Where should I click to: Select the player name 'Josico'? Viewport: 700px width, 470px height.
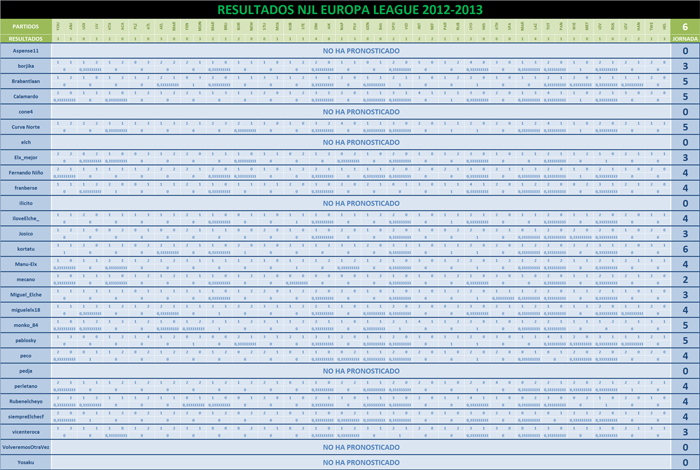26,233
